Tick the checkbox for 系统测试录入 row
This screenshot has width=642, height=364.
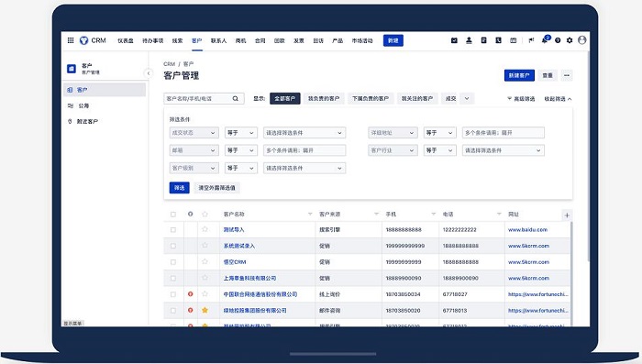(x=173, y=246)
